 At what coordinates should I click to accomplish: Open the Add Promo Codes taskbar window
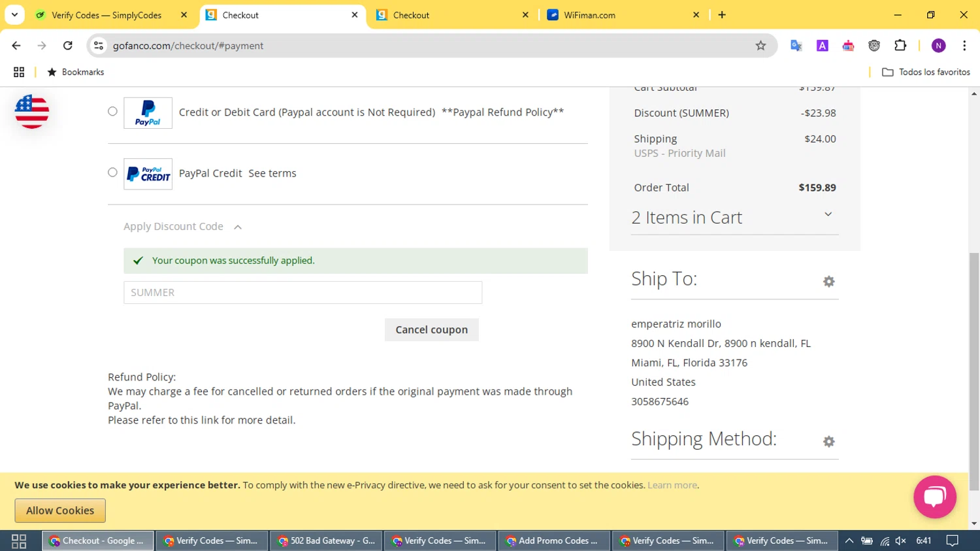tap(554, 541)
